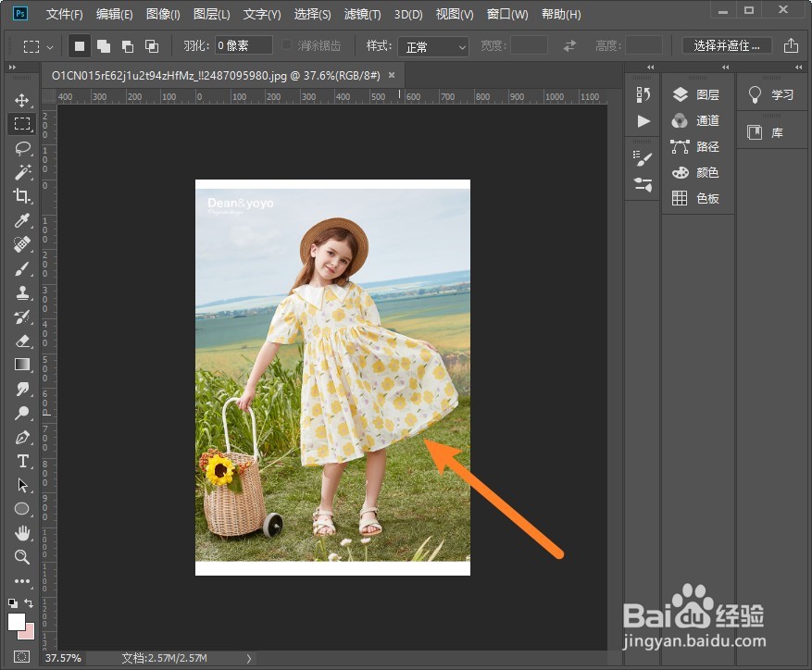The image size is (812, 670).
Task: Select the Move tool
Action: 22,100
